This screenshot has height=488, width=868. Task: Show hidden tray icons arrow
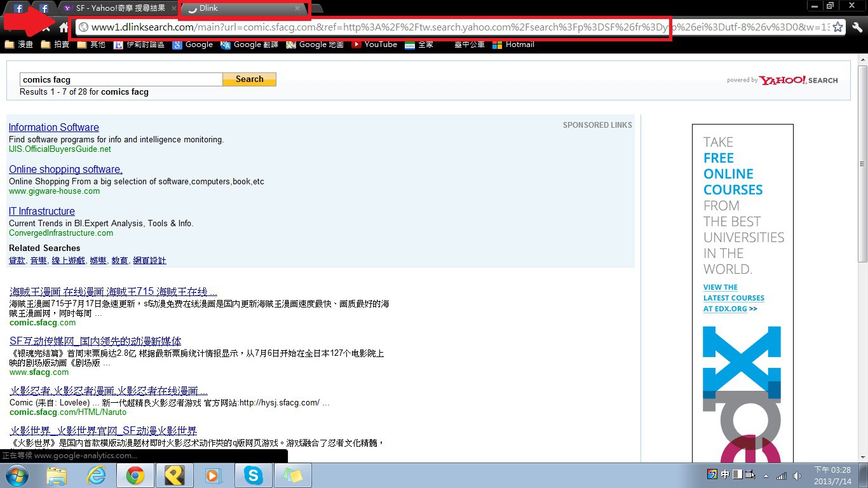[766, 475]
